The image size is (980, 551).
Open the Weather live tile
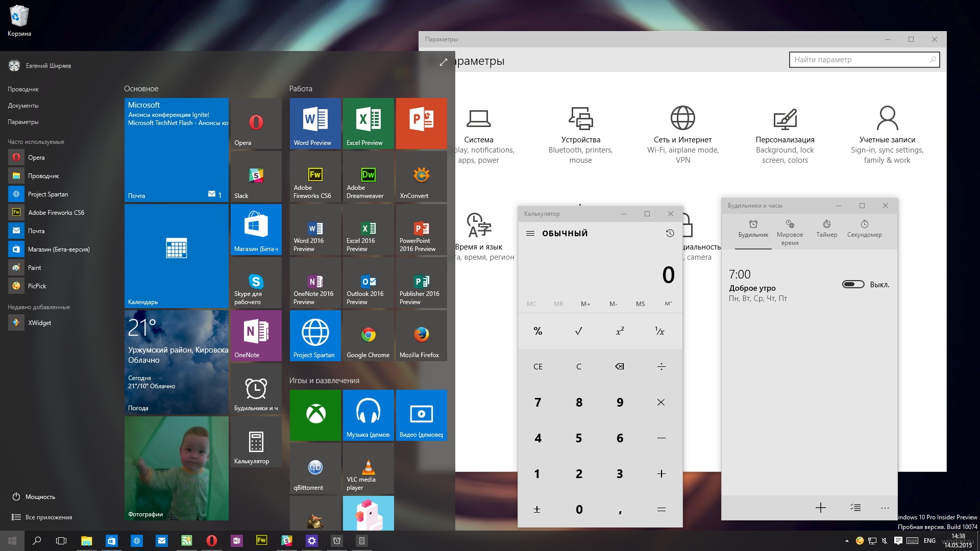176,362
